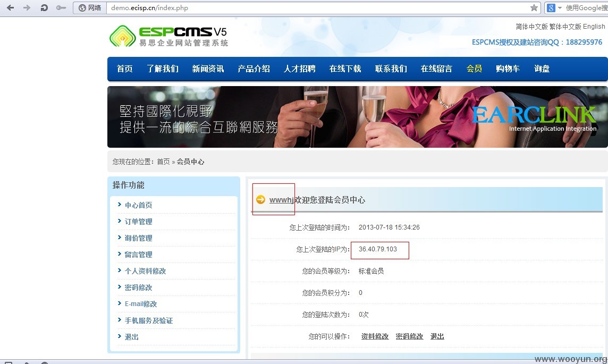Bookmark page with the star icon

pos(534,8)
